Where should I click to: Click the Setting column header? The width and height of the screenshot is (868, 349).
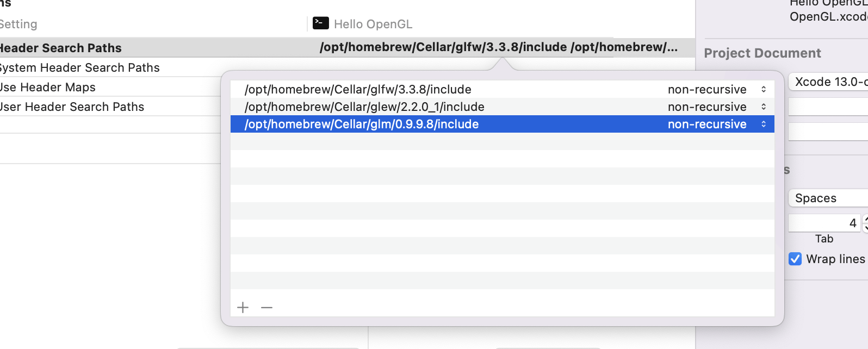click(19, 24)
